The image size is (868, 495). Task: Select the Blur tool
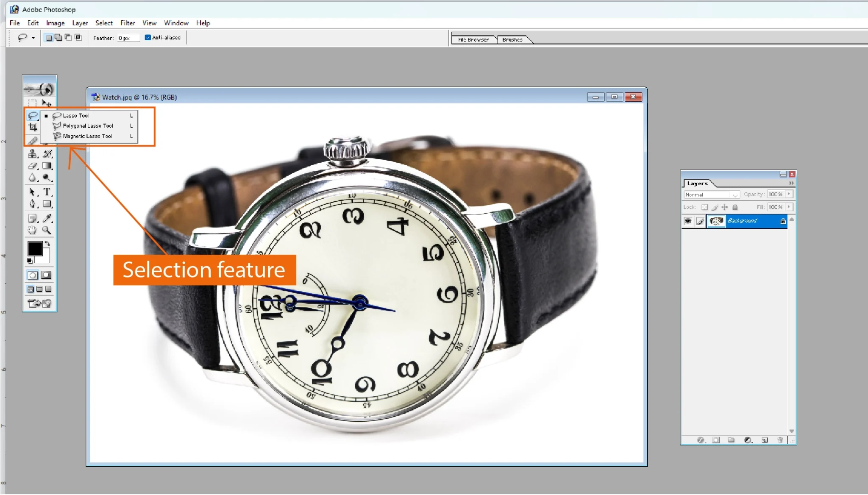click(33, 178)
